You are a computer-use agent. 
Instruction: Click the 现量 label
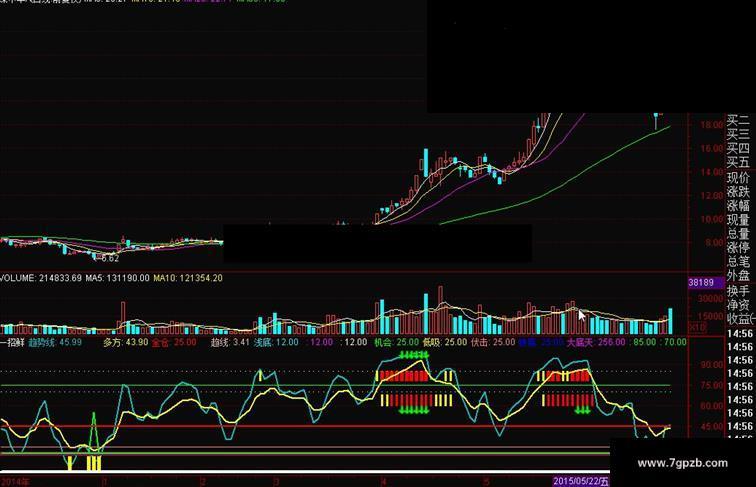pyautogui.click(x=738, y=219)
